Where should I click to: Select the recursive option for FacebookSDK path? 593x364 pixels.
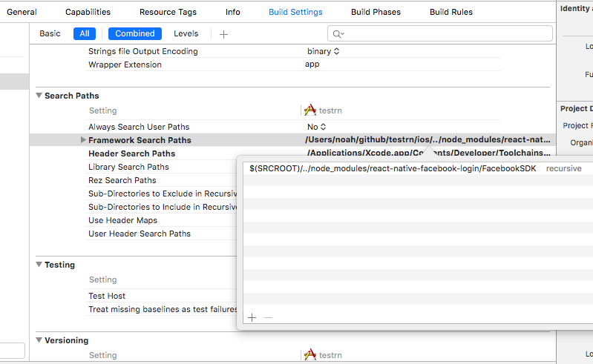(563, 168)
